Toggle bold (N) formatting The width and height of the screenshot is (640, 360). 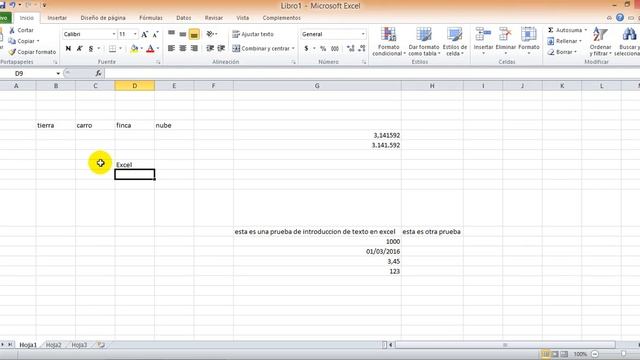(68, 49)
